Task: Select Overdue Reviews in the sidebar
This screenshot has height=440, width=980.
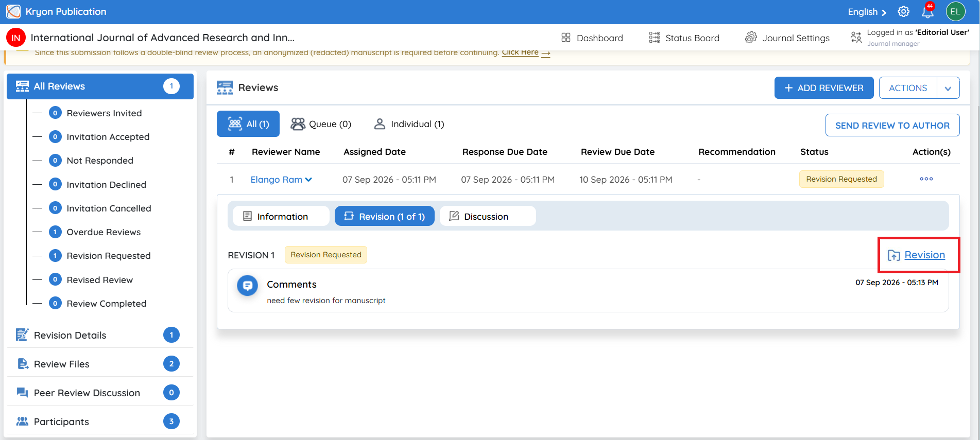Action: pos(104,232)
